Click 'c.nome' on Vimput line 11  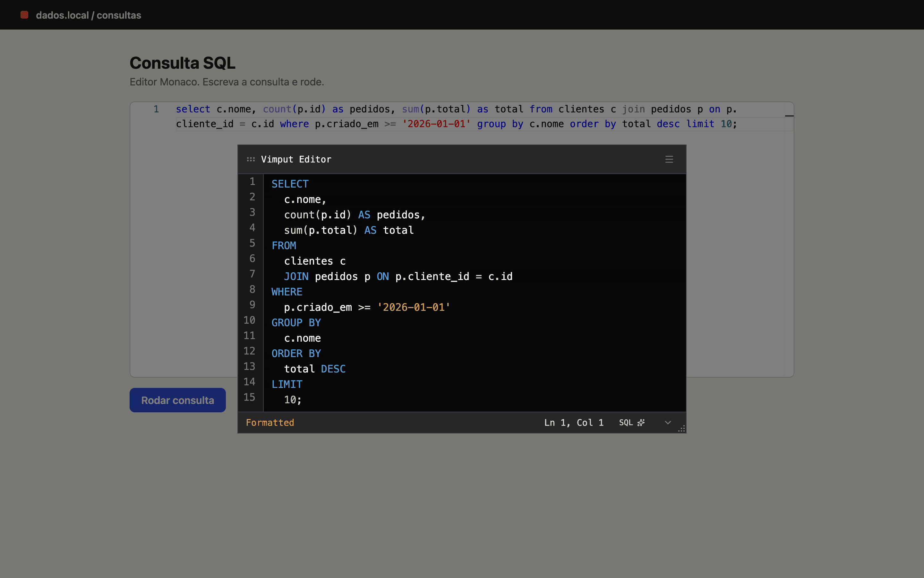303,338
